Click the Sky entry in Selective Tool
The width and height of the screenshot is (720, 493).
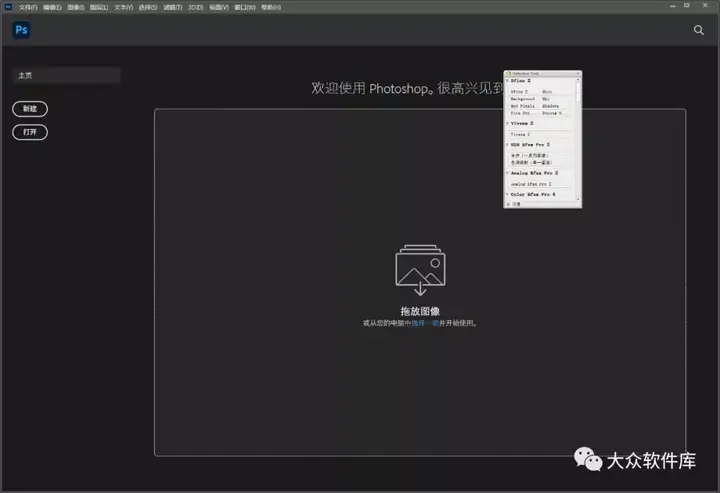coord(546,99)
